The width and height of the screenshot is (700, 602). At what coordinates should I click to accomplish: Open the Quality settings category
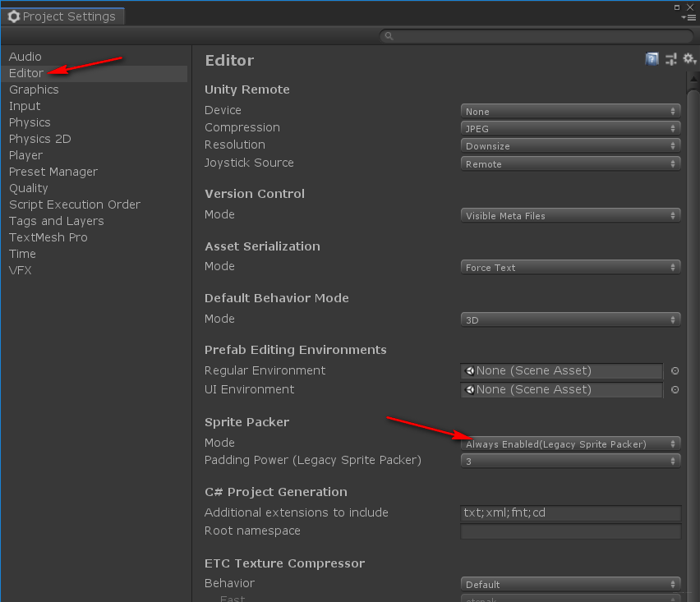[29, 188]
